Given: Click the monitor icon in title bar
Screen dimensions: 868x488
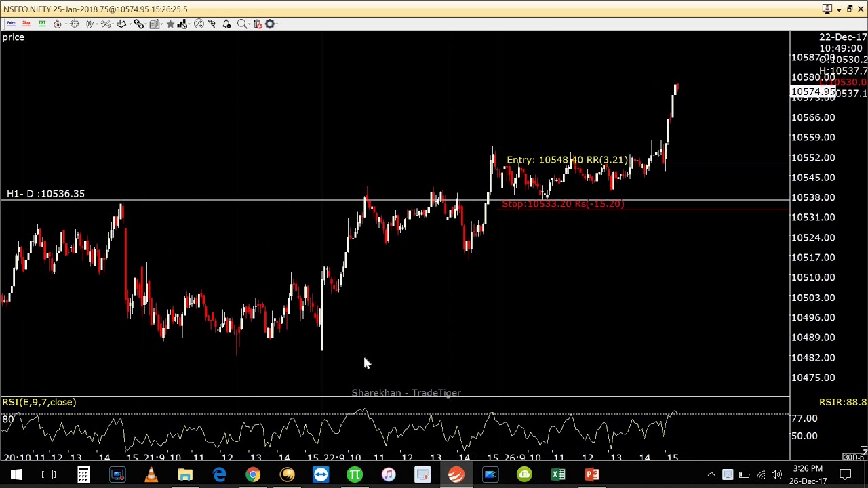Looking at the screenshot, I should (827, 9).
